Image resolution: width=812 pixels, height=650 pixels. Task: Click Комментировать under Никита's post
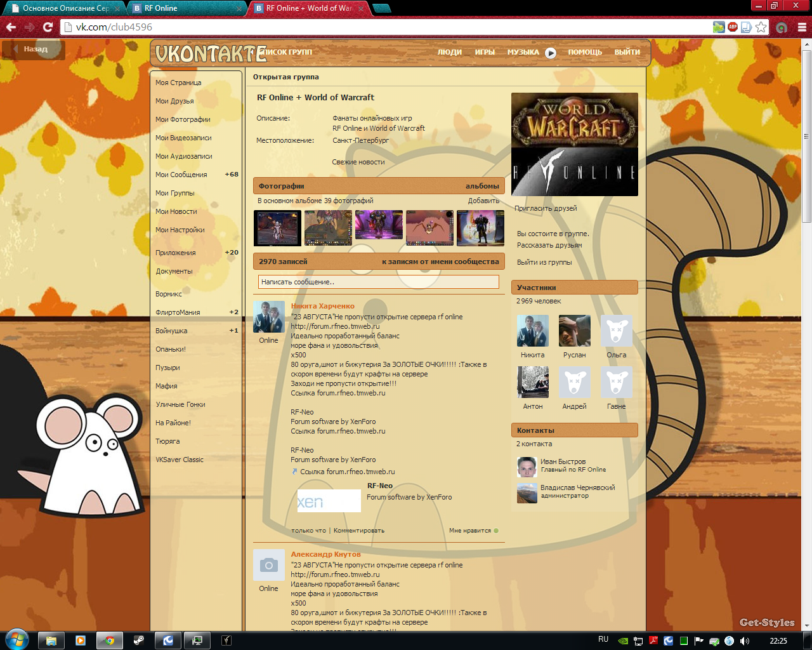pos(359,531)
